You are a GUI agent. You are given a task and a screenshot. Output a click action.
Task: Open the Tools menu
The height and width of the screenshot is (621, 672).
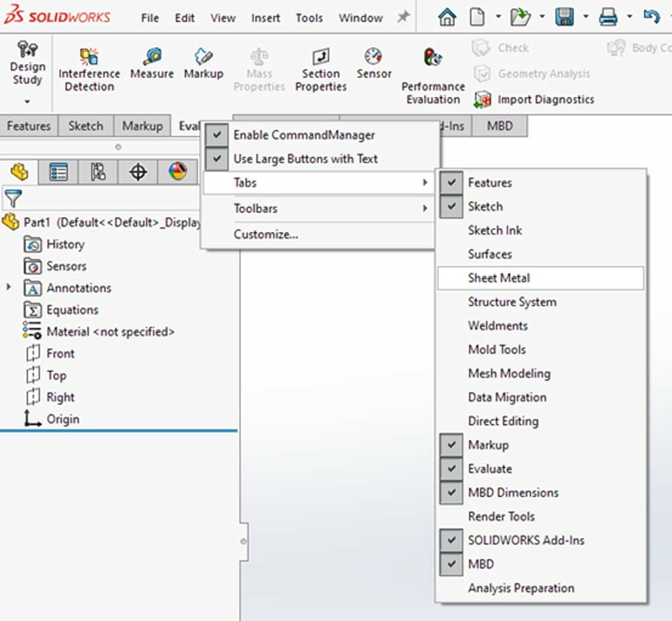click(x=309, y=17)
